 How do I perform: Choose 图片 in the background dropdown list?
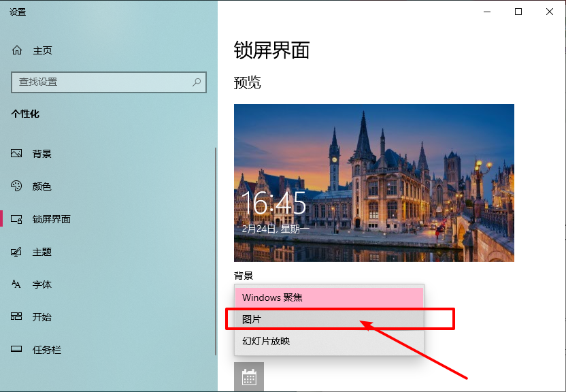click(329, 319)
